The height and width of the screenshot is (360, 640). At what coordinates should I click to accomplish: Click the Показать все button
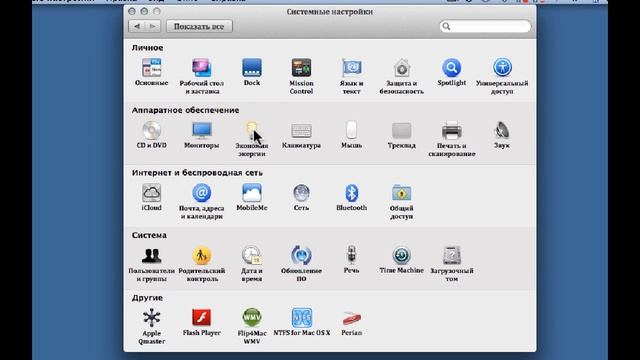(199, 27)
